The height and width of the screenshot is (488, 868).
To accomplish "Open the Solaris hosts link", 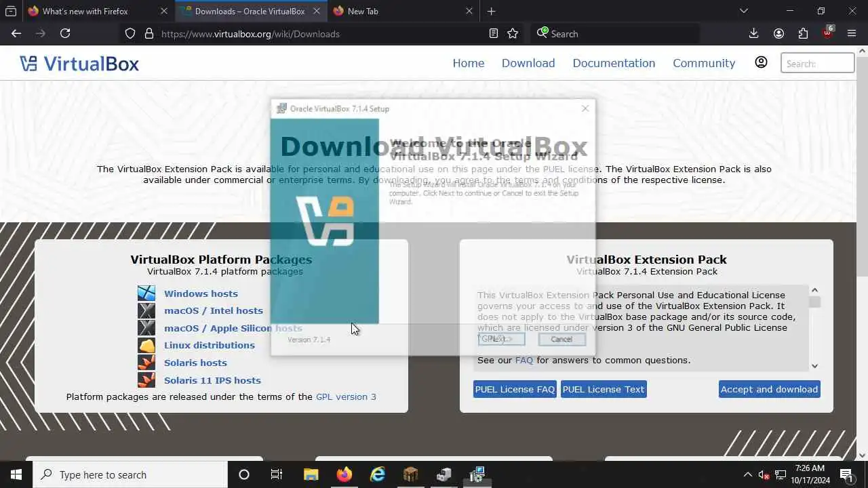I will 195,363.
